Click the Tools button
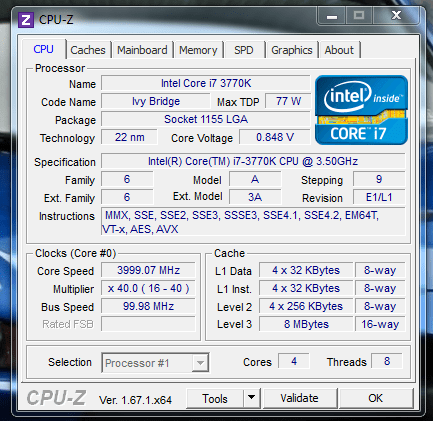 tap(215, 398)
